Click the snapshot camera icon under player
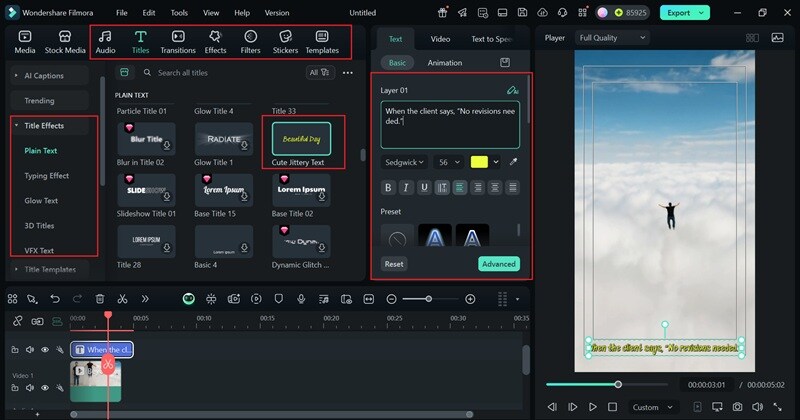Viewport: 800px width, 420px height. (x=737, y=407)
